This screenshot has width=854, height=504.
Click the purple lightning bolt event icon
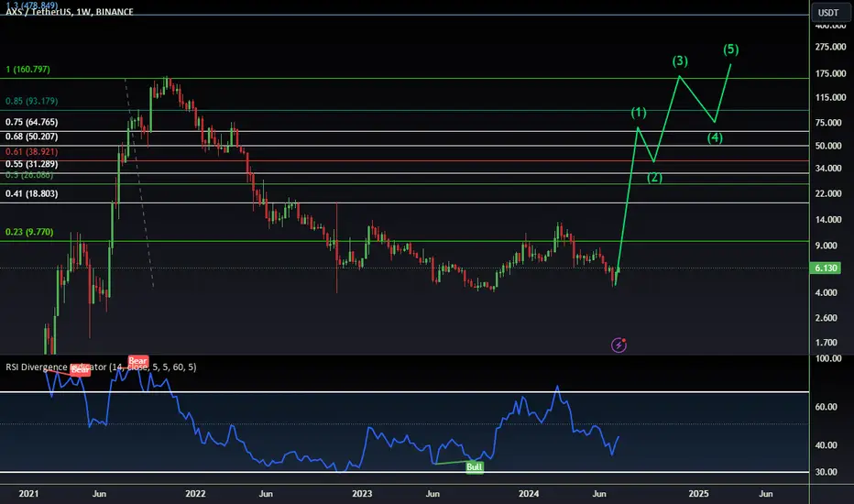[619, 345]
